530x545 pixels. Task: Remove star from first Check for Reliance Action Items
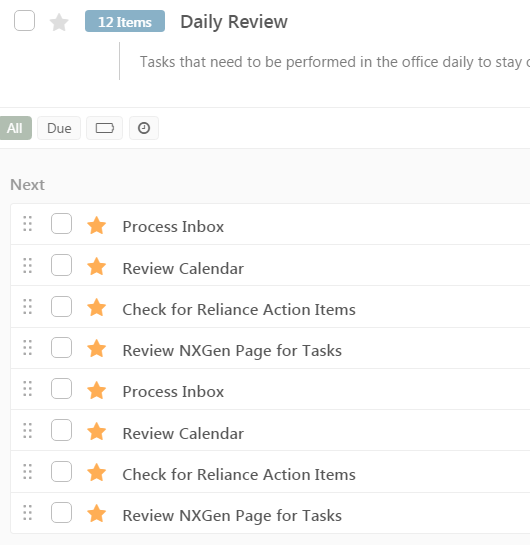96,308
